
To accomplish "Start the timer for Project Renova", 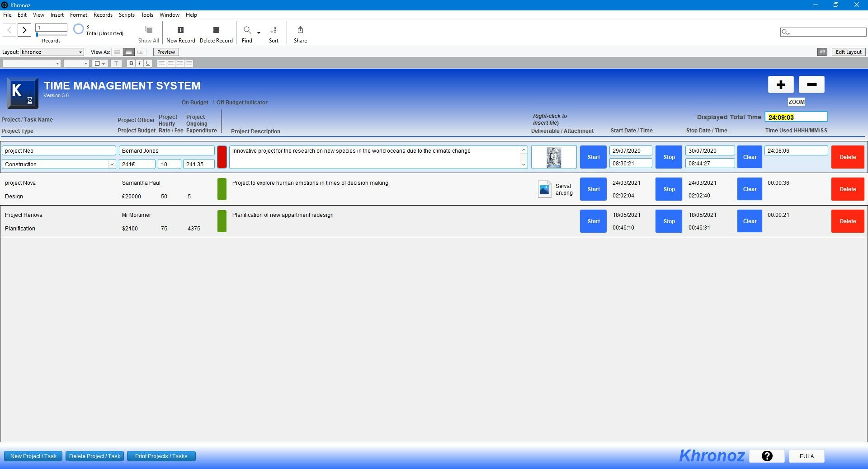I will coord(593,221).
